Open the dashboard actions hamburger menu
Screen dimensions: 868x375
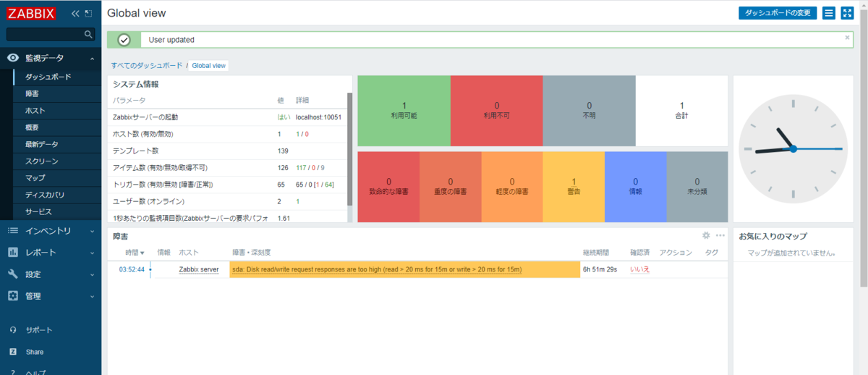click(829, 13)
